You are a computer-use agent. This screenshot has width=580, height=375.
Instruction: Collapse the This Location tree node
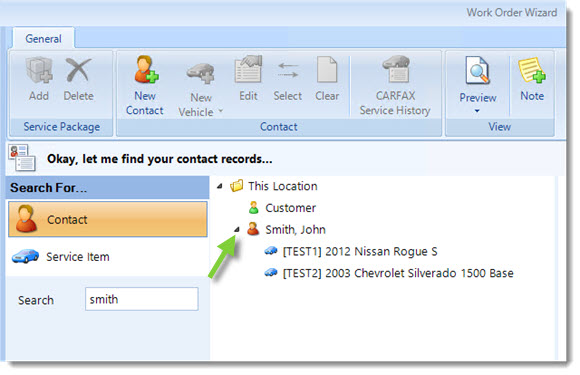pyautogui.click(x=220, y=186)
